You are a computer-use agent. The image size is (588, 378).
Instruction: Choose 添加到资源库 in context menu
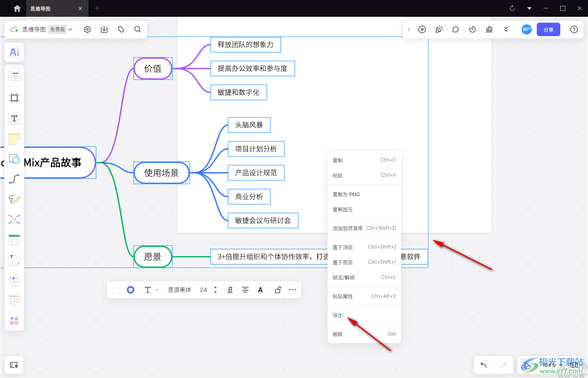(364, 228)
